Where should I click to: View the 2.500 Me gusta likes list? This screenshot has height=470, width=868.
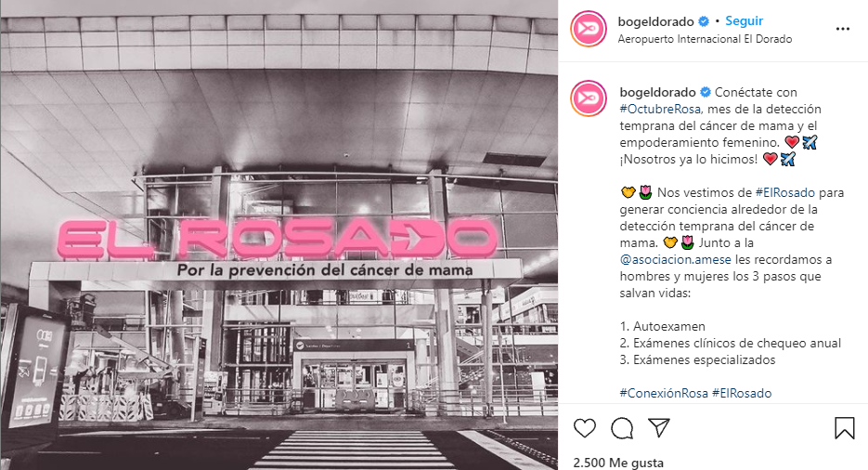618,463
